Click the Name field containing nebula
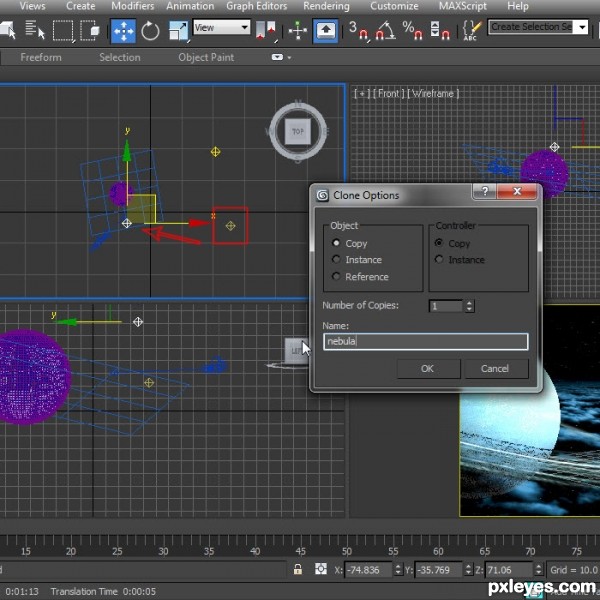600x600 pixels. tap(426, 341)
